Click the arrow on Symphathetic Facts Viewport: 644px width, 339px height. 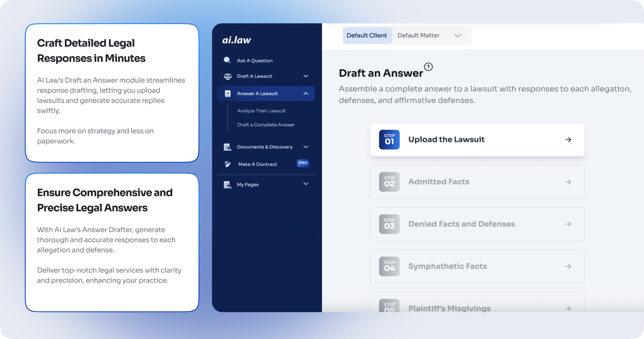point(568,266)
